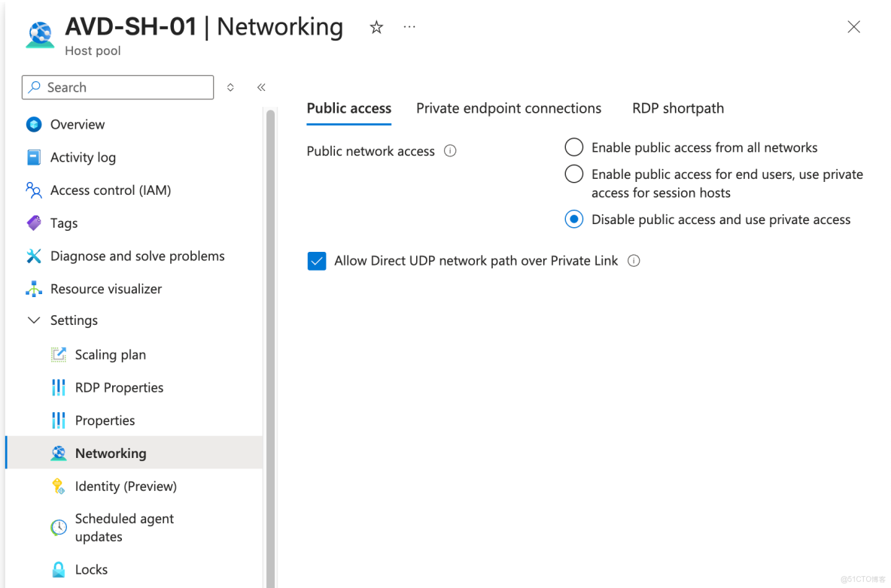Click the Access control (IAM) icon
This screenshot has width=891, height=588.
click(x=34, y=190)
